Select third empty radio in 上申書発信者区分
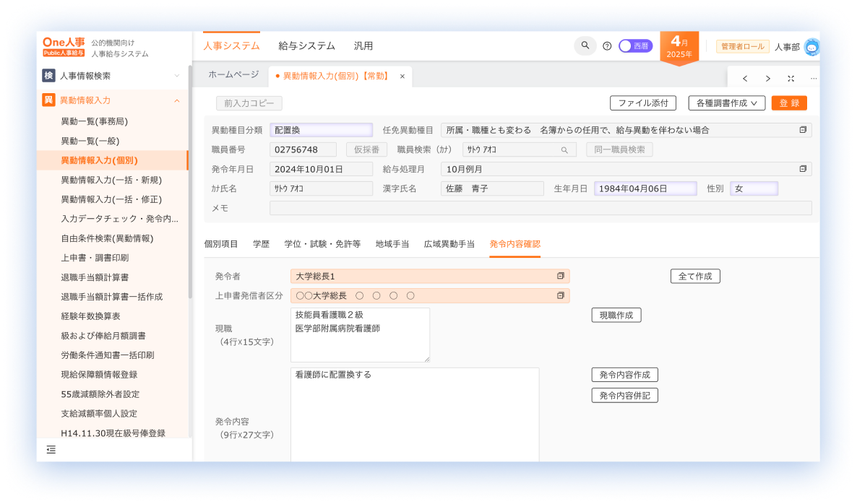The image size is (857, 504). 394,296
